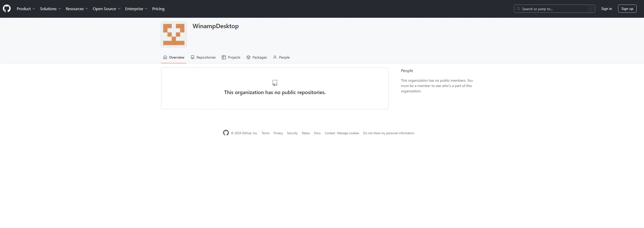Switch to the Projects tab

click(231, 57)
